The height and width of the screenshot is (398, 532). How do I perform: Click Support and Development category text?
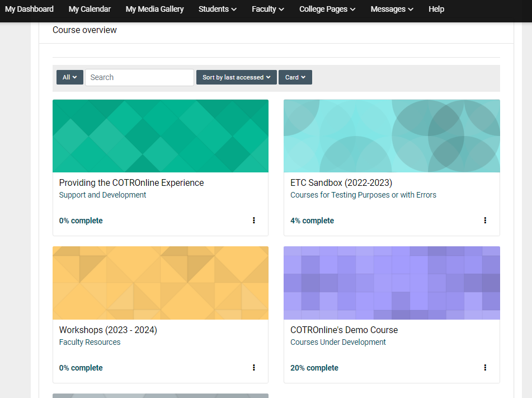point(102,195)
